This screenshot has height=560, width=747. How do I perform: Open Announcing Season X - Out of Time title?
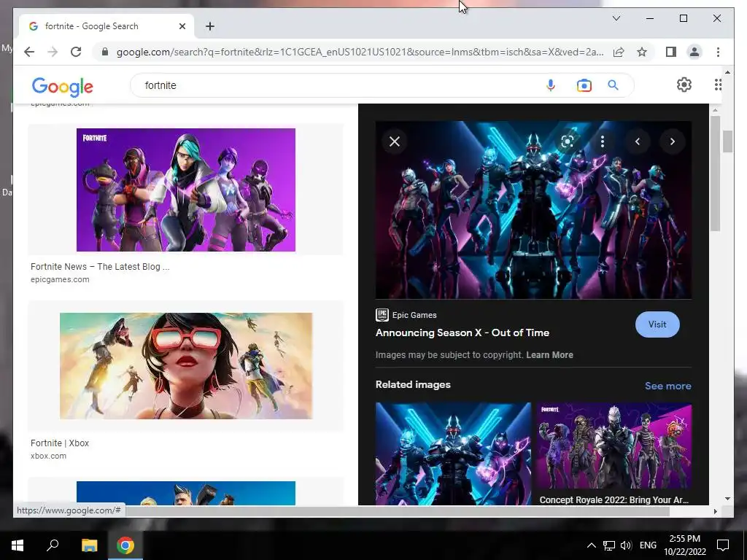(x=462, y=332)
